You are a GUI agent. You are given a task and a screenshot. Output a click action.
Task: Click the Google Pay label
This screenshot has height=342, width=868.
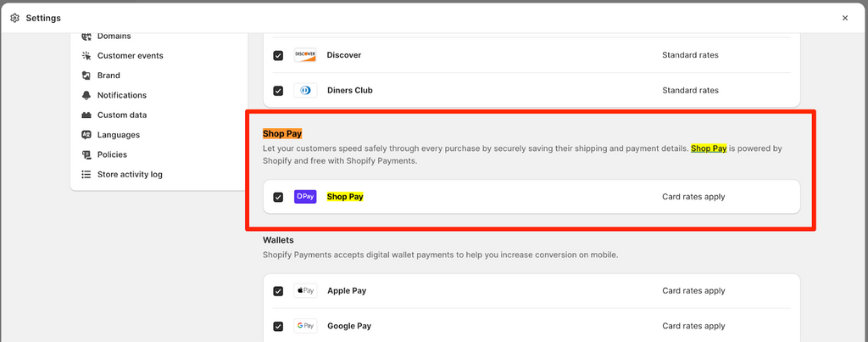349,327
